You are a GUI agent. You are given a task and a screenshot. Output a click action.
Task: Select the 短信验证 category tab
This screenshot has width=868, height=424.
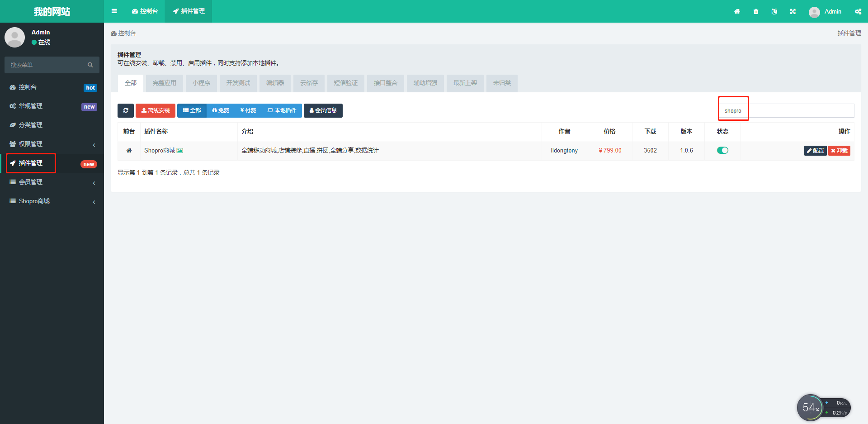click(x=346, y=83)
